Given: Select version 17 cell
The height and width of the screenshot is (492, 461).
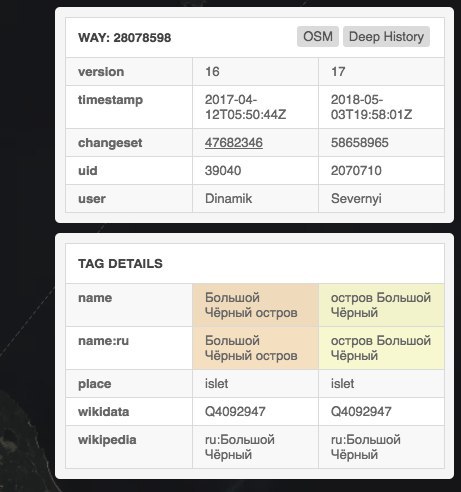Looking at the screenshot, I should (x=381, y=72).
